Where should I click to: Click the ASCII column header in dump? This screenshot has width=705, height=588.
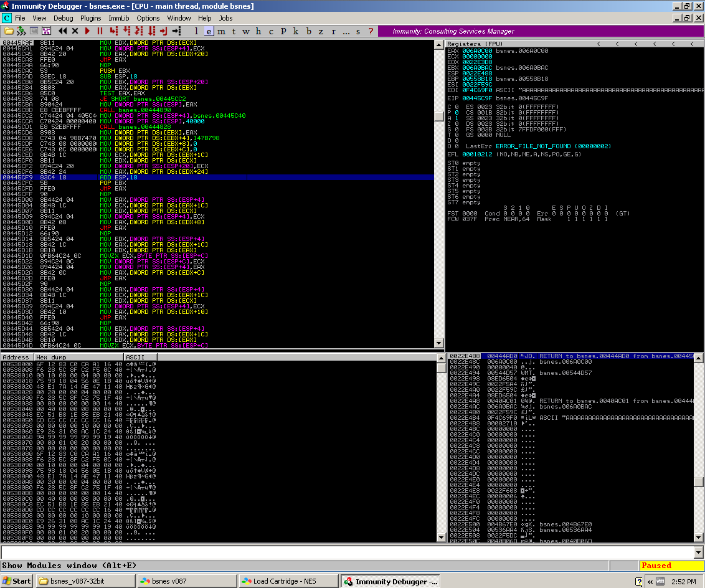(x=141, y=357)
